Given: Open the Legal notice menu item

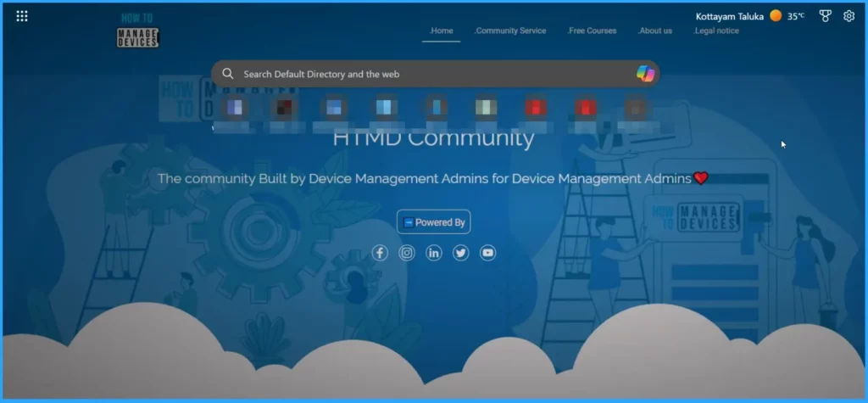Looking at the screenshot, I should pyautogui.click(x=715, y=31).
